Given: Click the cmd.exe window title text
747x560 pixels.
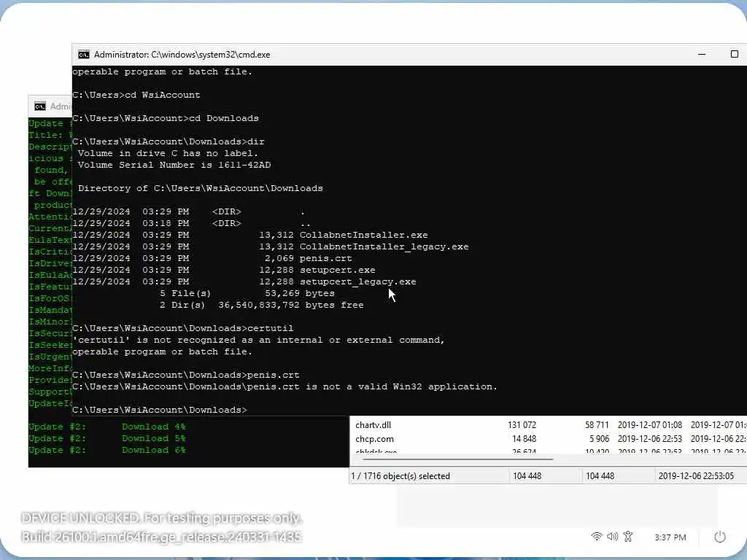Looking at the screenshot, I should (182, 55).
